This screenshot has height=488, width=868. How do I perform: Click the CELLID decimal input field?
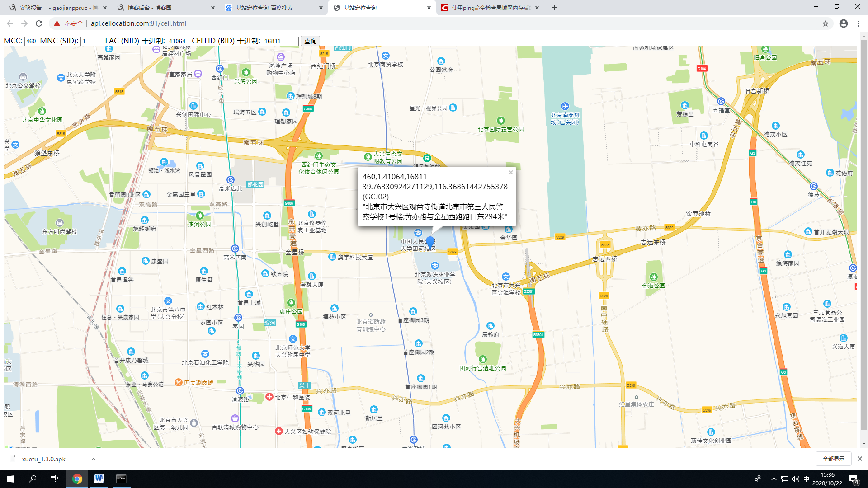tap(280, 41)
